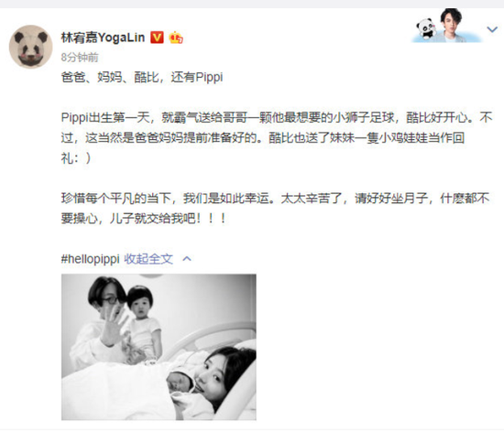This screenshot has height=433, width=504.
Task: Click the paragraph starting 珍惜每个平凡的当下
Action: coord(276,208)
